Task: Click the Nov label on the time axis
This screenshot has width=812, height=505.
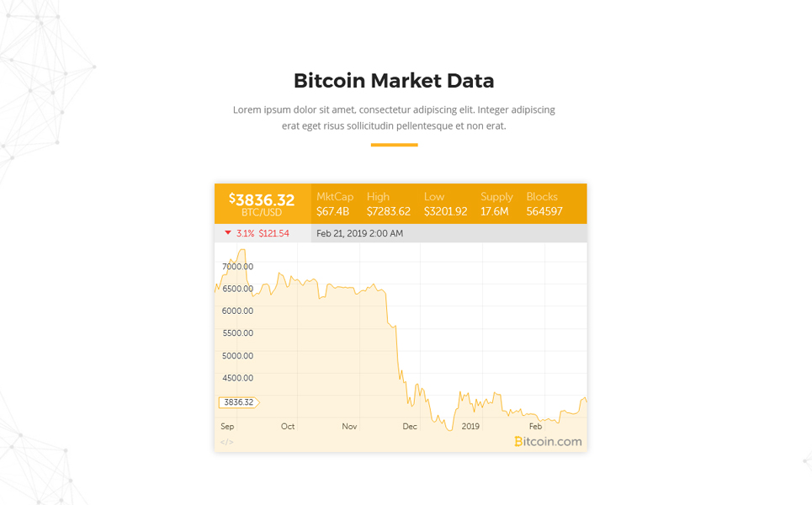Action: (349, 426)
